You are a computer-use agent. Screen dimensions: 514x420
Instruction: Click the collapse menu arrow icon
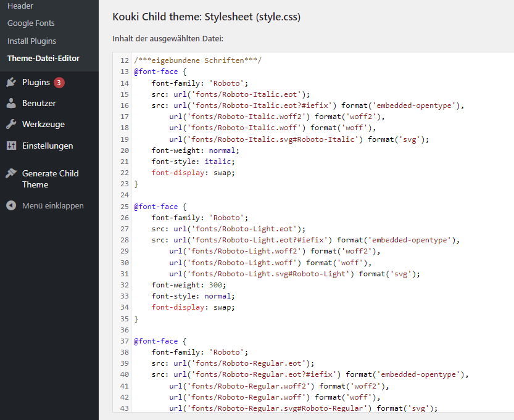[11, 205]
